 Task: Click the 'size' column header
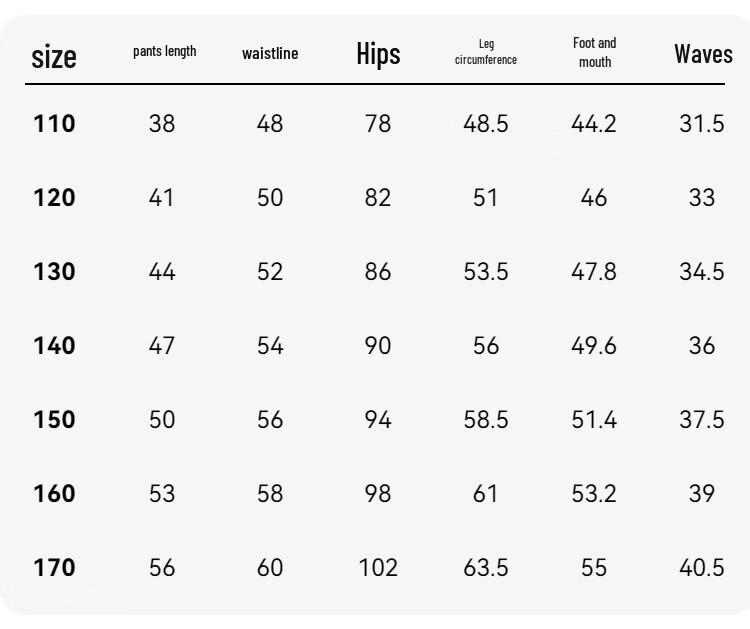[x=54, y=57]
